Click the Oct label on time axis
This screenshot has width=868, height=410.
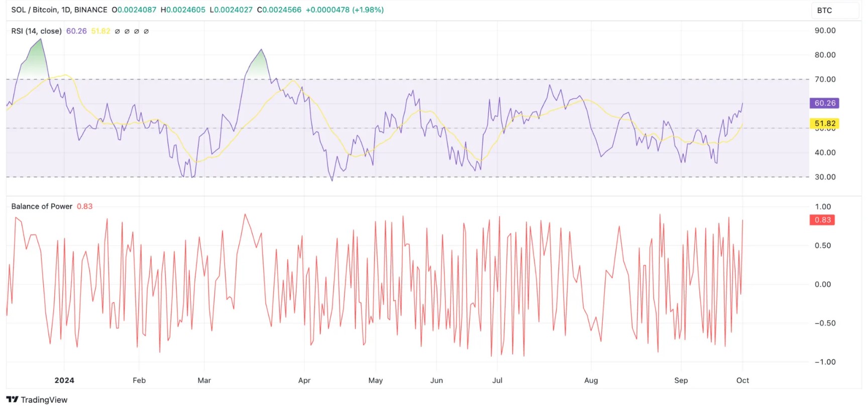[x=742, y=380]
